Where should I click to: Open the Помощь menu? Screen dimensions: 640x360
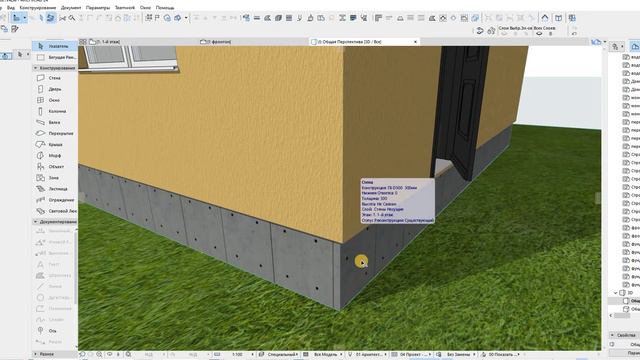point(164,7)
